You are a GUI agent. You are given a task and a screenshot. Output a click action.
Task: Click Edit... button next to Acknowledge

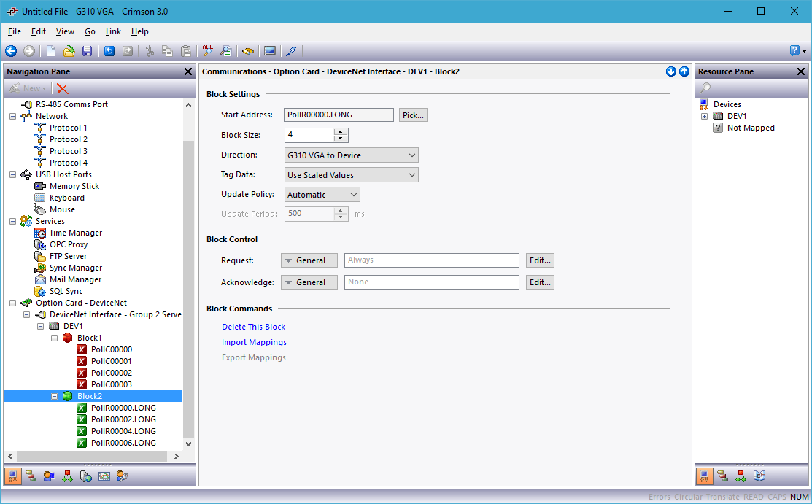point(540,282)
